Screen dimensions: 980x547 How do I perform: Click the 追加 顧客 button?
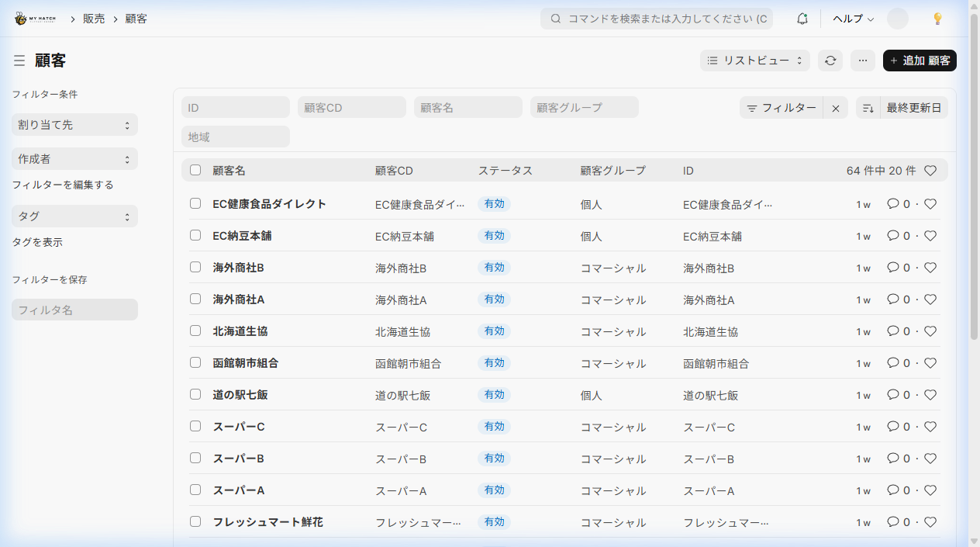tap(920, 61)
